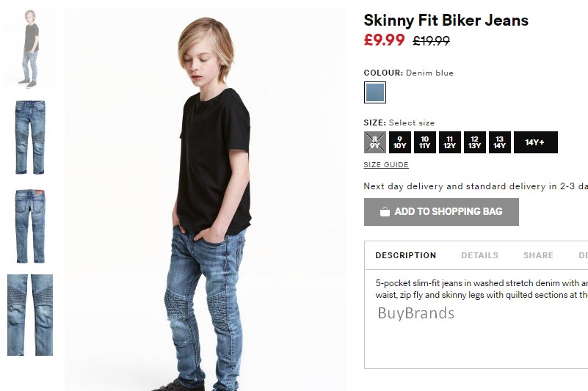Select the 14Y+ size box

coord(535,142)
